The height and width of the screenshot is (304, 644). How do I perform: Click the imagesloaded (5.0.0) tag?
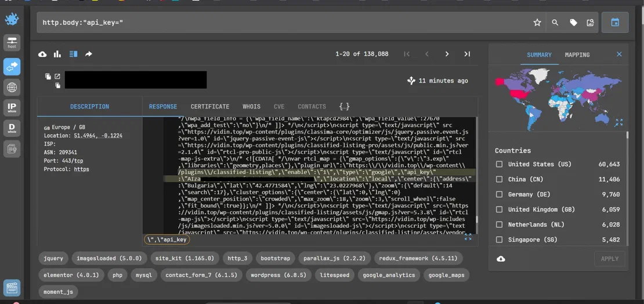click(x=109, y=258)
